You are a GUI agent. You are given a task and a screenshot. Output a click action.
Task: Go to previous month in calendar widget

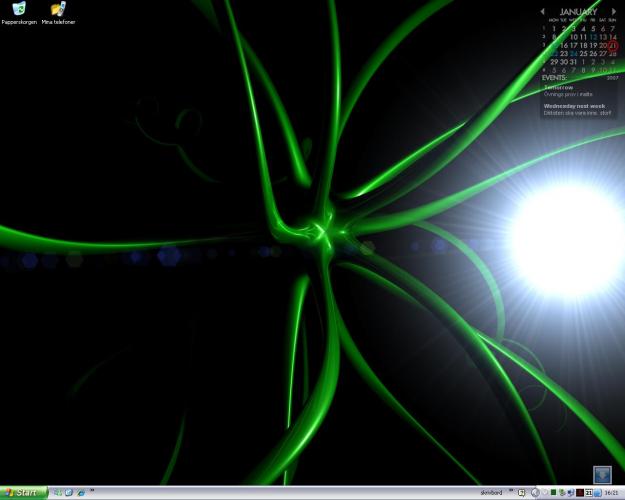[x=542, y=12]
